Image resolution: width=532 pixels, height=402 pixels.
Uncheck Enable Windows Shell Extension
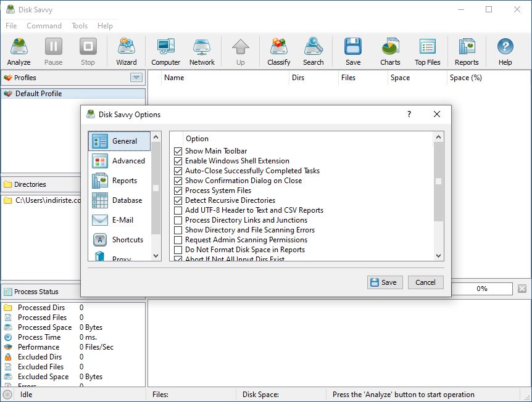point(178,161)
